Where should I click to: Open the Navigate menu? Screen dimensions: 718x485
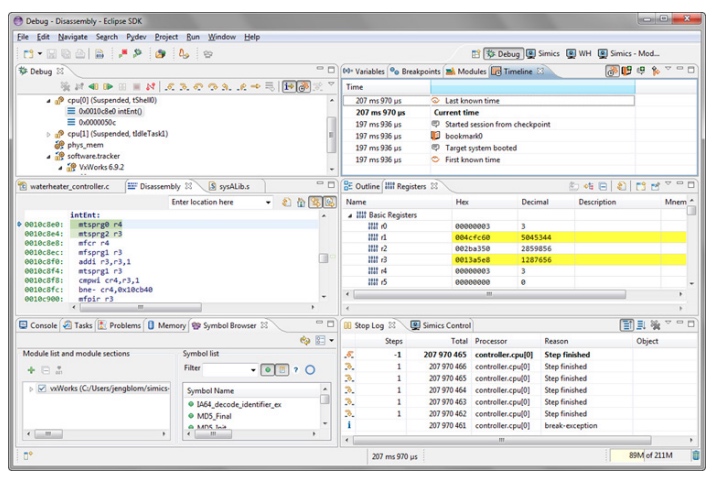(x=72, y=37)
